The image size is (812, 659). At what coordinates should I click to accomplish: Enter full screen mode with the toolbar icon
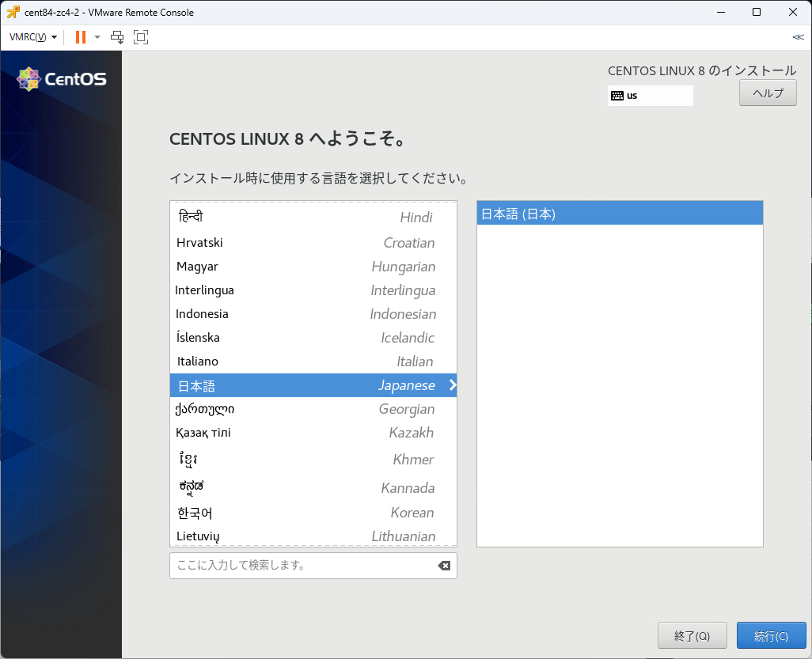point(141,36)
